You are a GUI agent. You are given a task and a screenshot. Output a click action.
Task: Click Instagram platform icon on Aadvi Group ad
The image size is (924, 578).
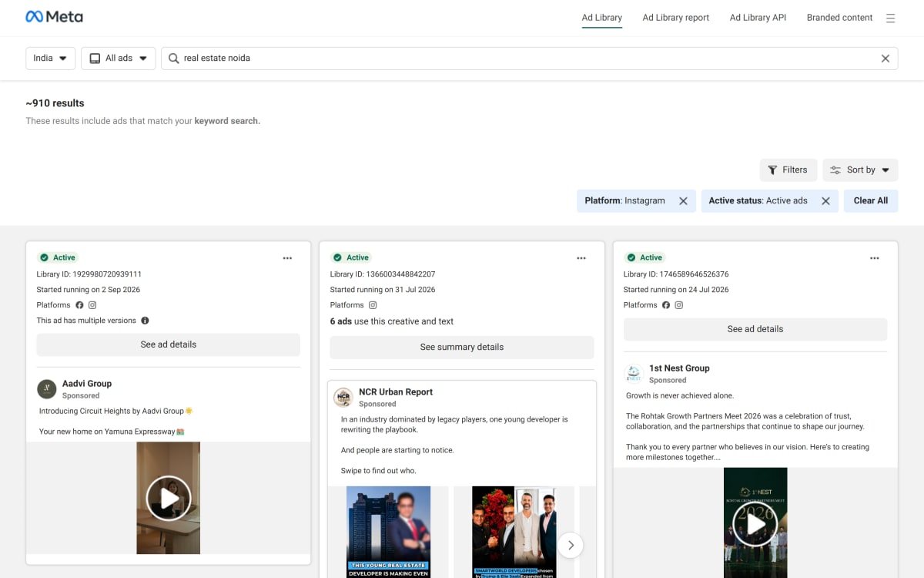pyautogui.click(x=92, y=305)
